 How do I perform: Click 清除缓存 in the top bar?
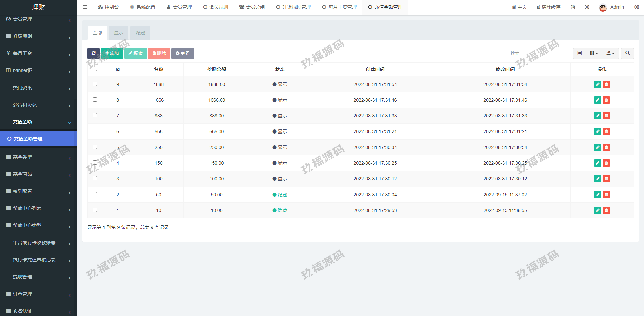pos(548,7)
